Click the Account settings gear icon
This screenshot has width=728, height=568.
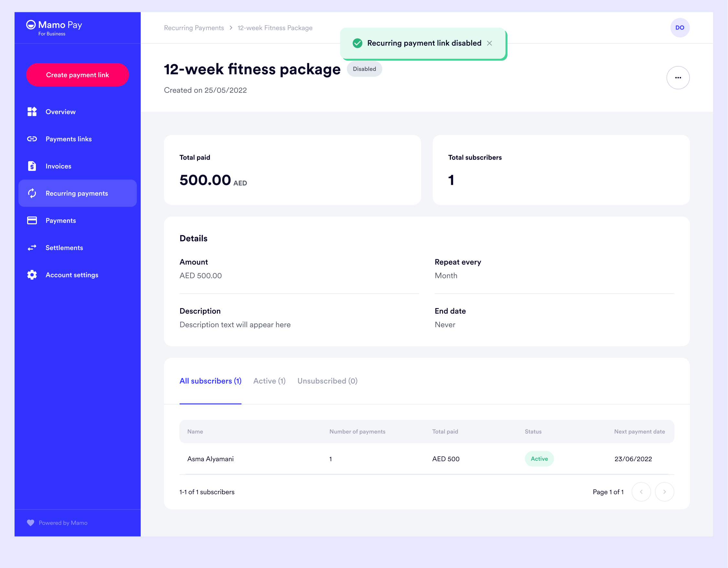pyautogui.click(x=32, y=275)
